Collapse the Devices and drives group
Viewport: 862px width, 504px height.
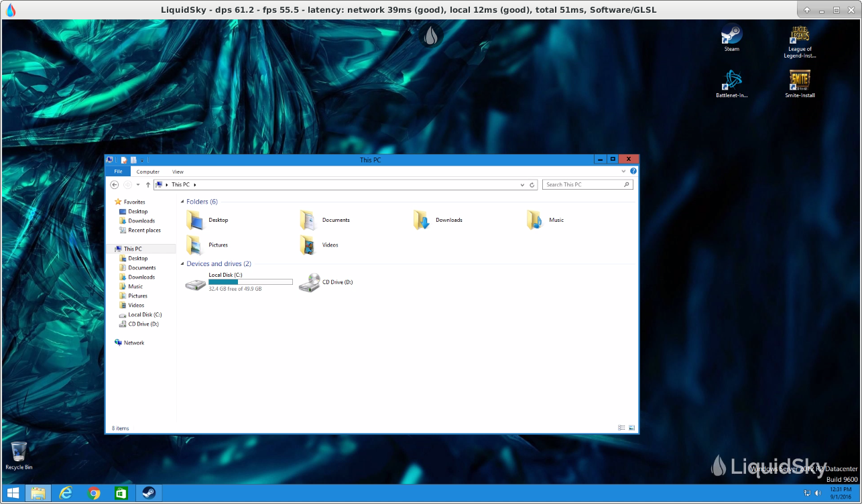tap(182, 264)
